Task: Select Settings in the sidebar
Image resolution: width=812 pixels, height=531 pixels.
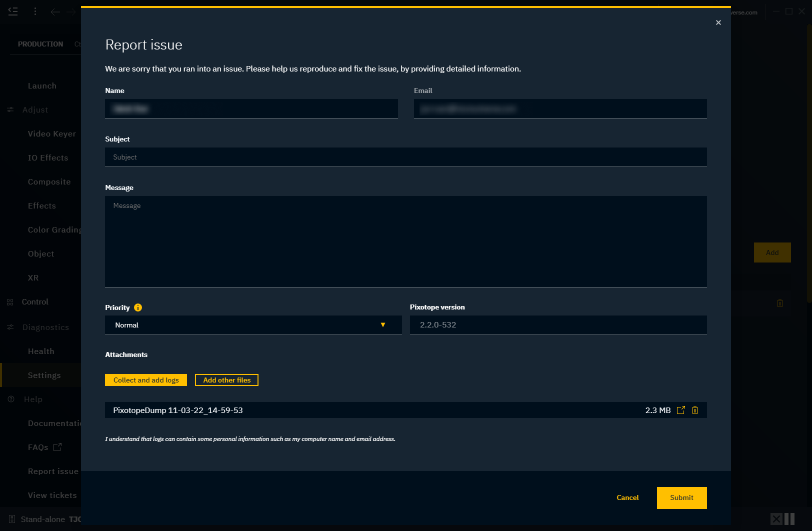Action: (44, 375)
